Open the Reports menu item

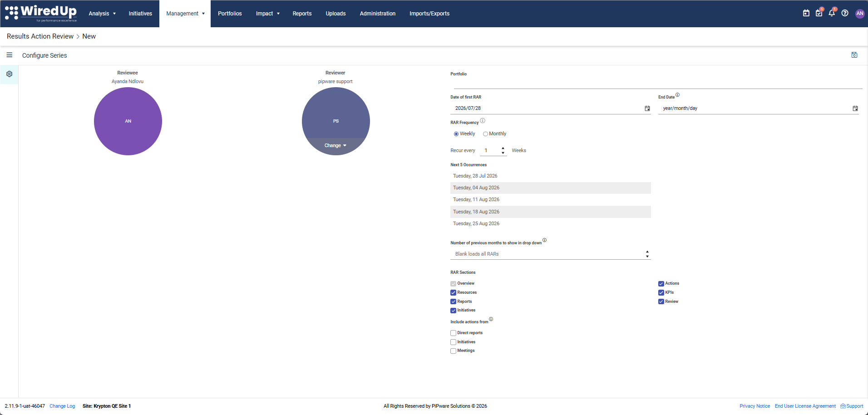[302, 14]
